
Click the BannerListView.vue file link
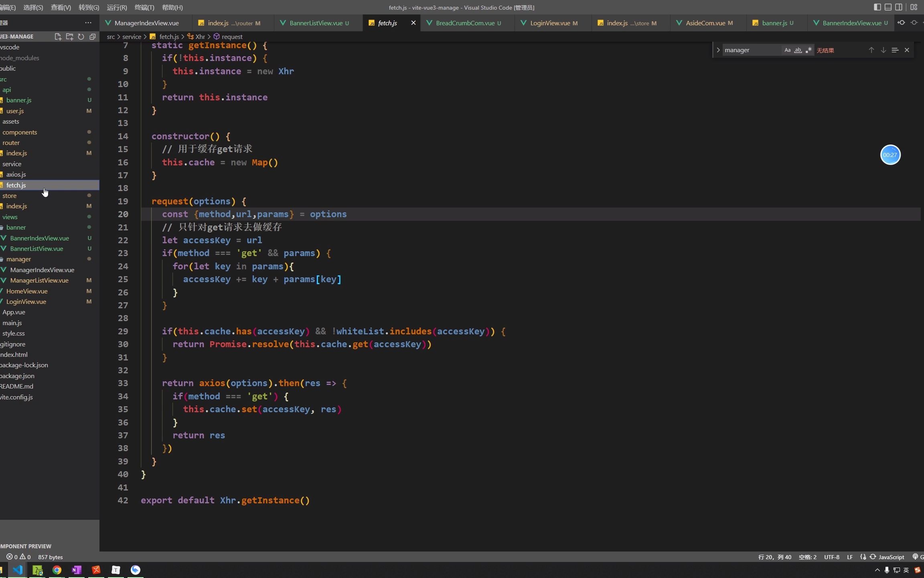36,248
